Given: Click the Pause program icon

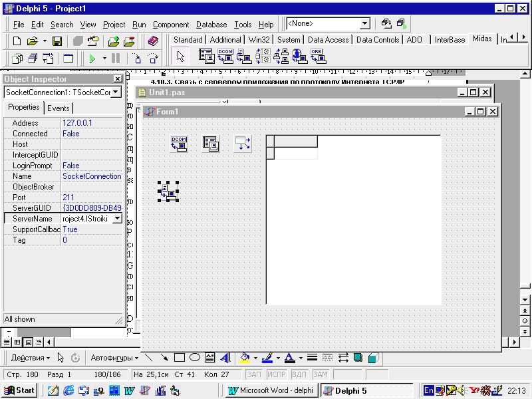Looking at the screenshot, I should coord(116,59).
